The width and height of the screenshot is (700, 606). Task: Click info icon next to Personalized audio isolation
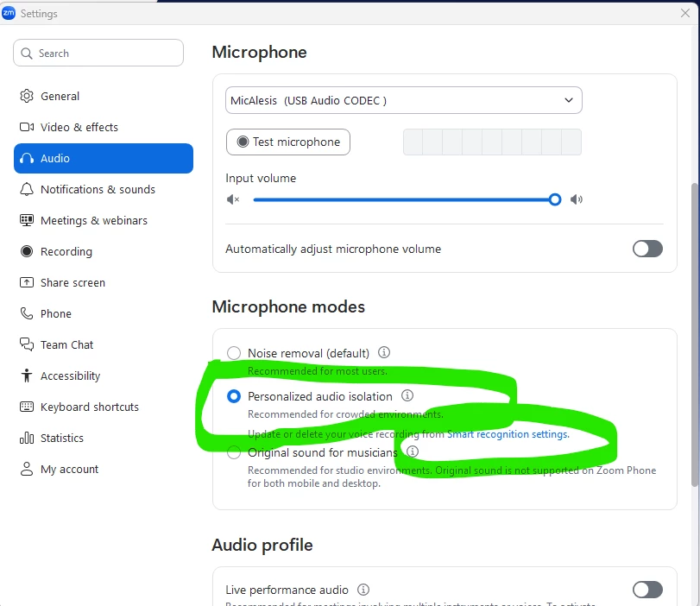[x=407, y=395]
